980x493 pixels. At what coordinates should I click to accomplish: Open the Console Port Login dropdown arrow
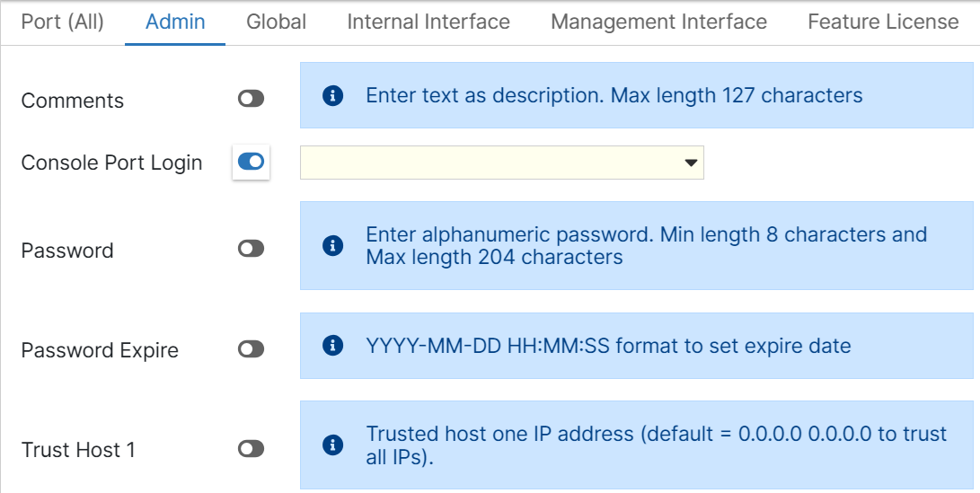tap(691, 163)
